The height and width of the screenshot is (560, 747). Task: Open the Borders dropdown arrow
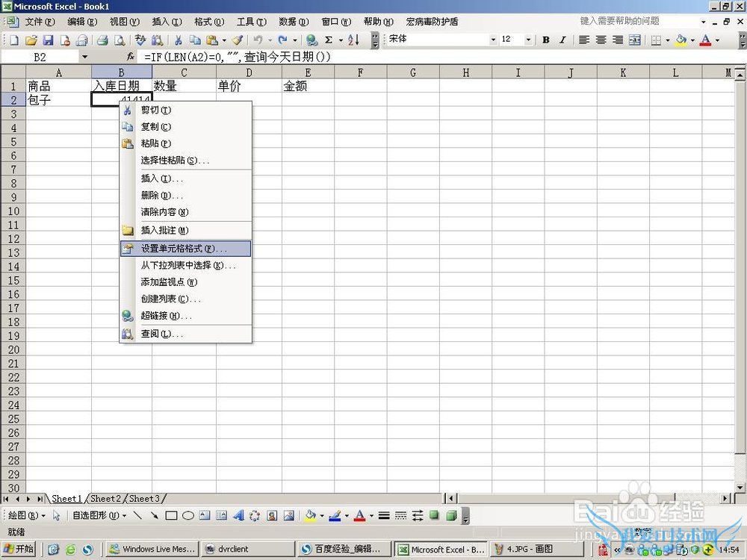[x=667, y=40]
